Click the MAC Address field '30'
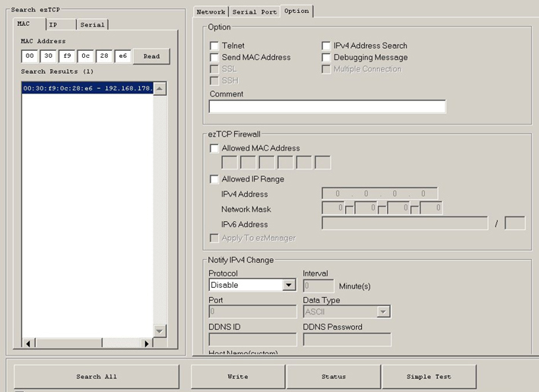The height and width of the screenshot is (392, 539). 48,56
